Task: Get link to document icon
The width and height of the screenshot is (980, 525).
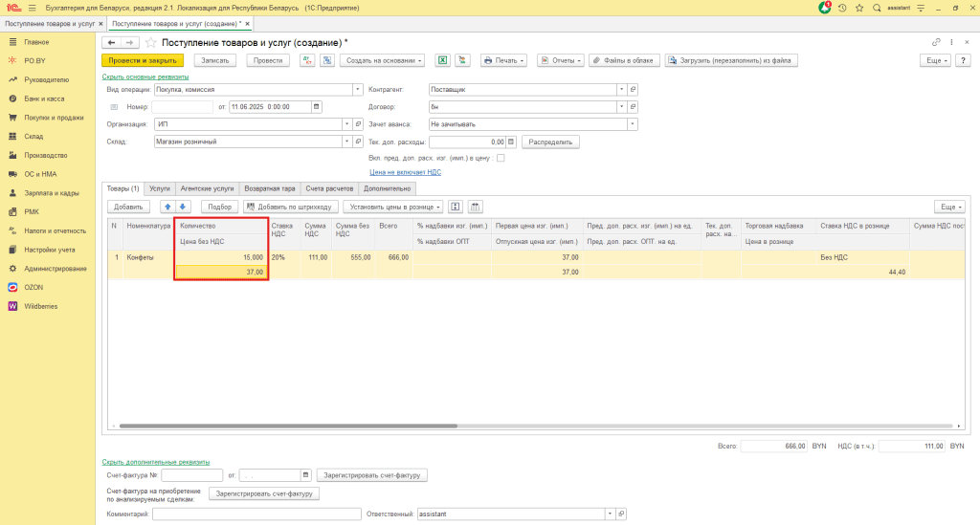Action: (936, 42)
